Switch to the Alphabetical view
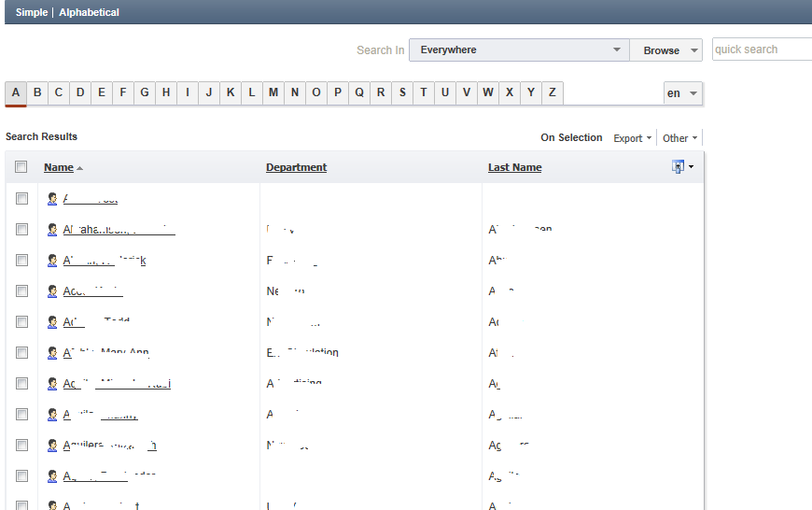Viewport: 812px width, 510px height. click(x=89, y=13)
